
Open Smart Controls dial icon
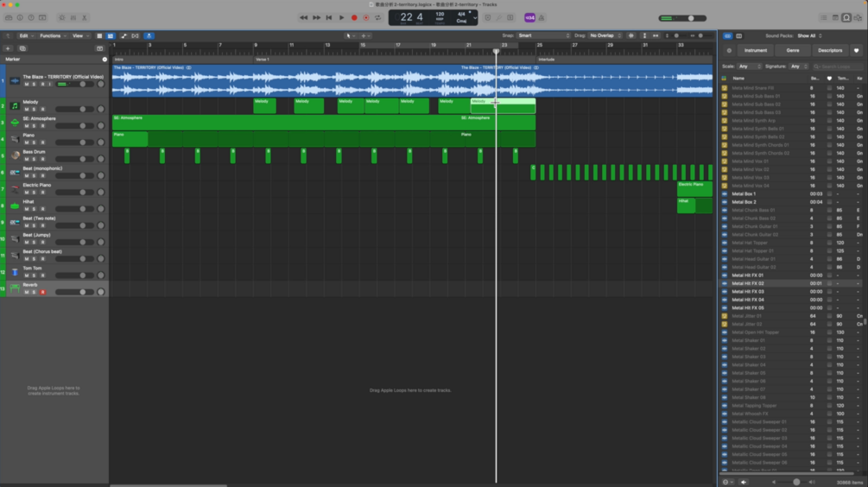point(61,18)
